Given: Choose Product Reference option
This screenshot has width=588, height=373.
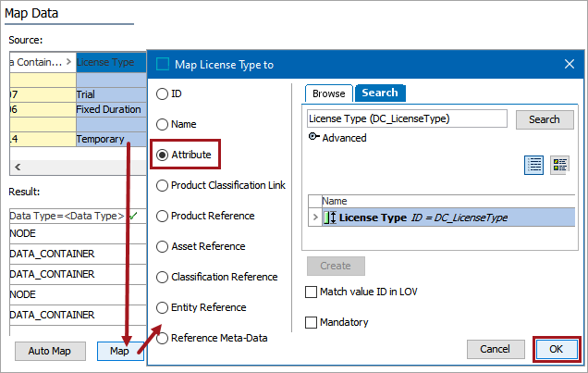Looking at the screenshot, I should click(x=162, y=216).
